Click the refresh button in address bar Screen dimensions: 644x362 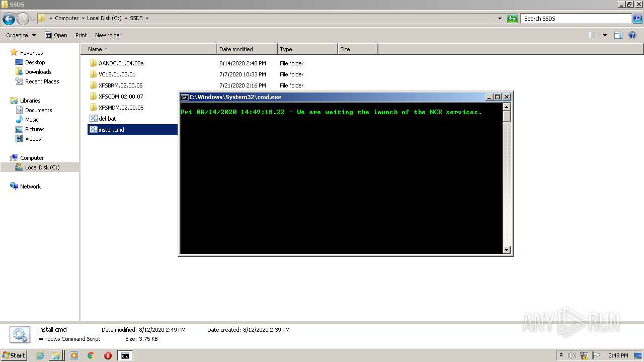512,19
